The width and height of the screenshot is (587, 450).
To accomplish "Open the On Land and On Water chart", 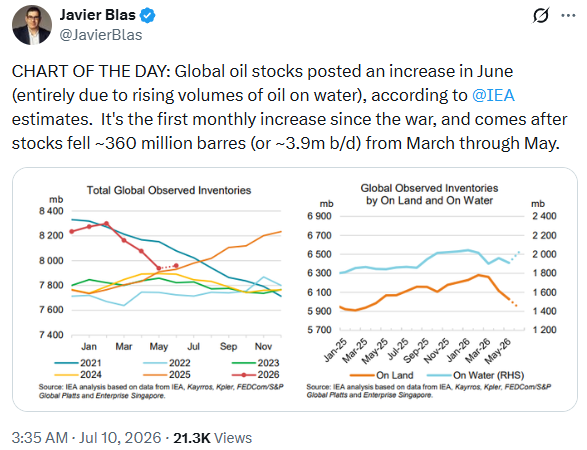I will 431,292.
